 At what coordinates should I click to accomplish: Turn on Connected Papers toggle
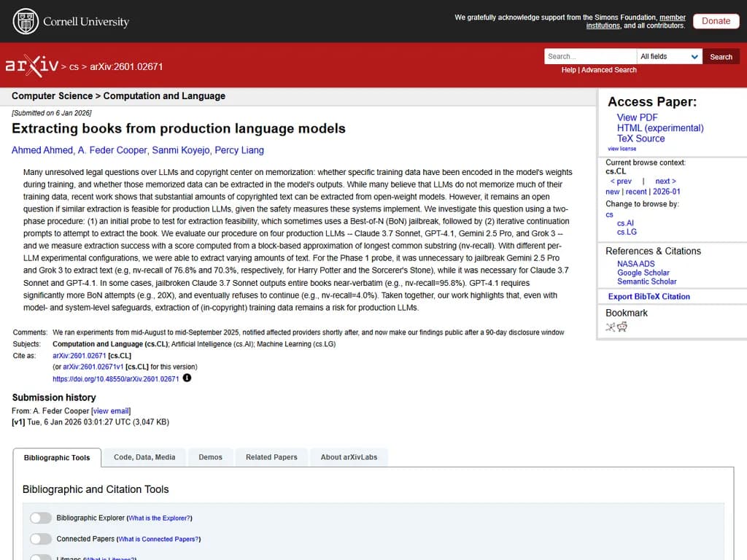(41, 539)
